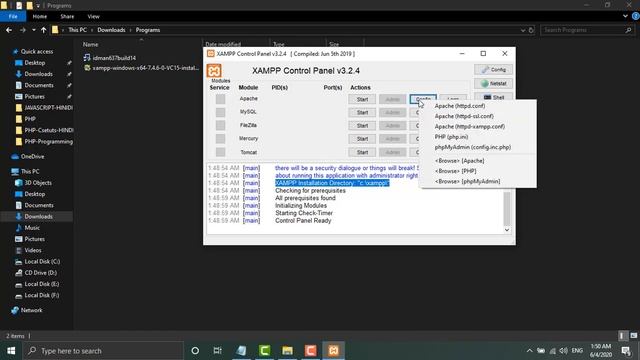
Task: Open phpMyAdmin (config.inc.php) from menu
Action: (x=473, y=147)
